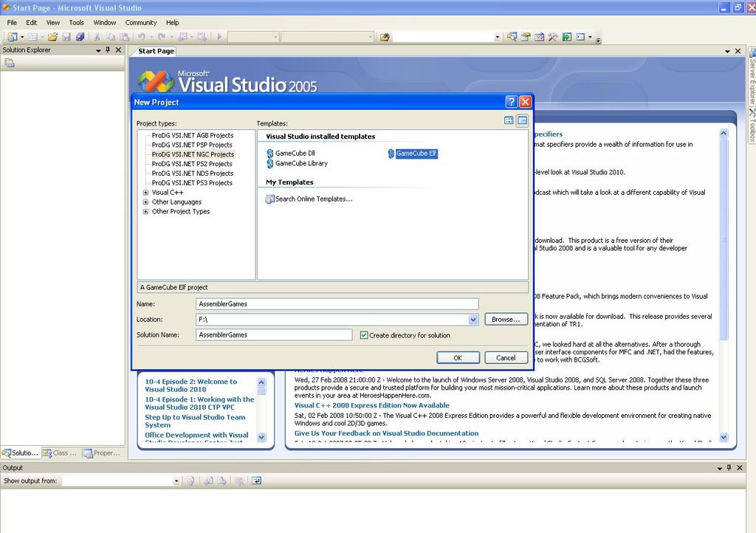Switch to the Class View tab
756x533 pixels.
click(x=61, y=453)
